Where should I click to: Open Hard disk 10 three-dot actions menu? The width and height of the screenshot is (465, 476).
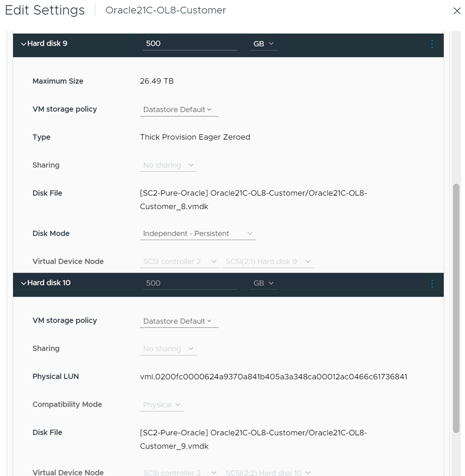click(x=432, y=283)
